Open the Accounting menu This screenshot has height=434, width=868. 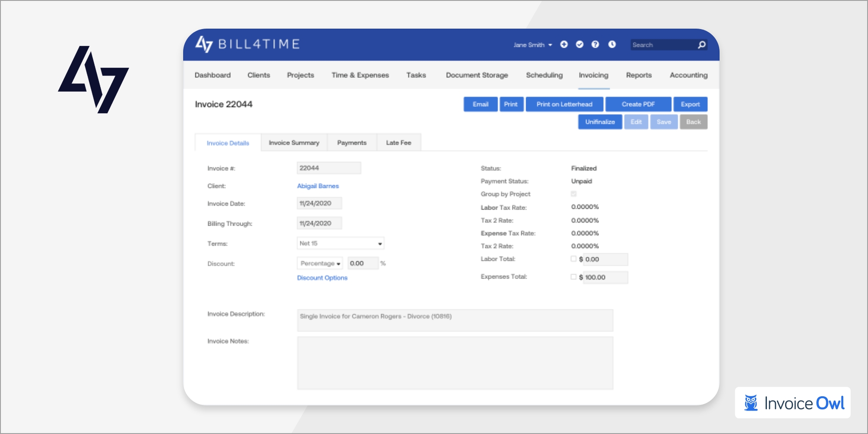(689, 75)
